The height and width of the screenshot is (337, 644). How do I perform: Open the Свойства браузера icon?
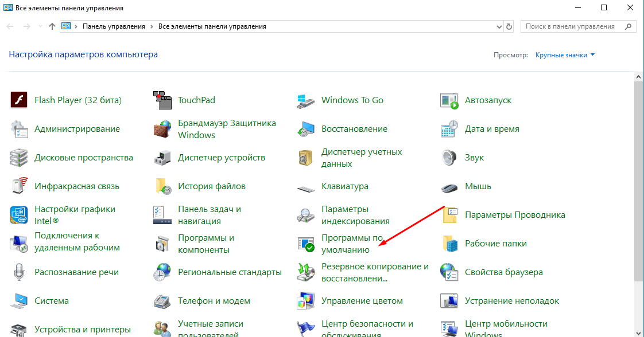click(449, 272)
